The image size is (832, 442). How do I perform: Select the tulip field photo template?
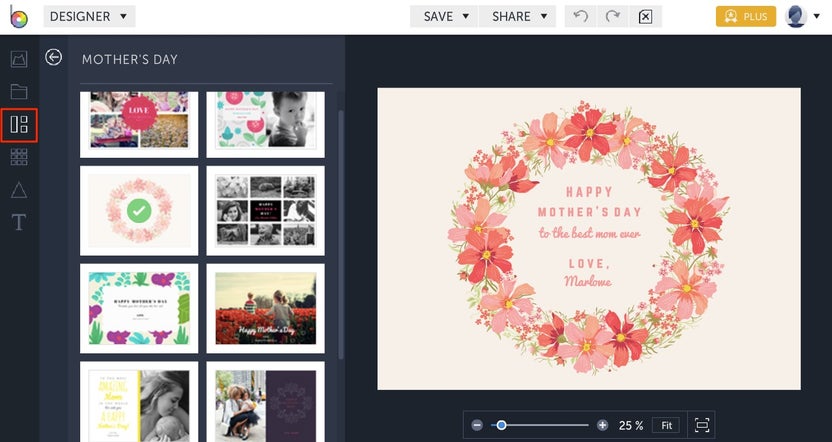coord(265,308)
